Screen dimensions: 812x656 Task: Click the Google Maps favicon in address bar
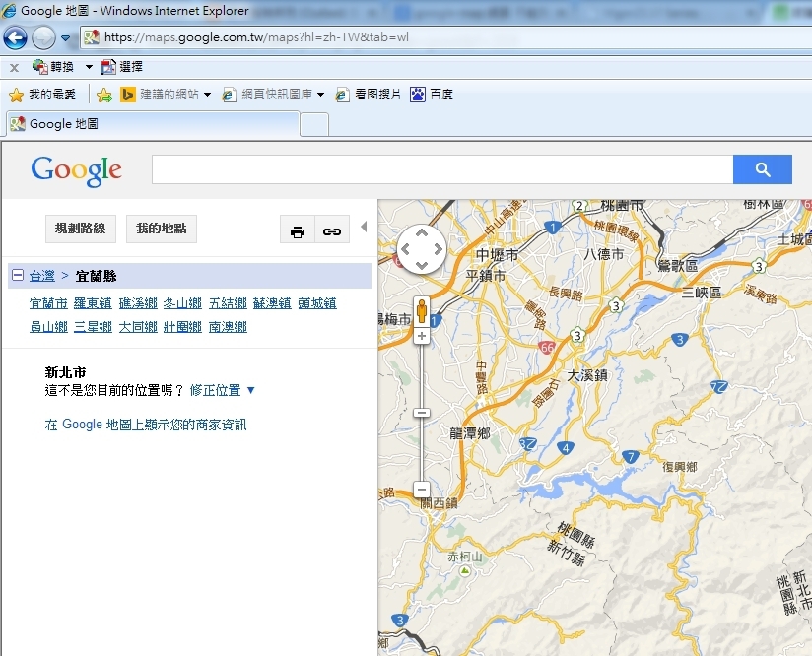(92, 37)
